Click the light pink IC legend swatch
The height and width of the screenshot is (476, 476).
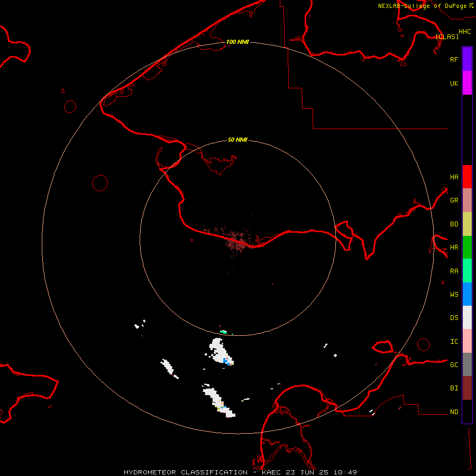coord(467,341)
